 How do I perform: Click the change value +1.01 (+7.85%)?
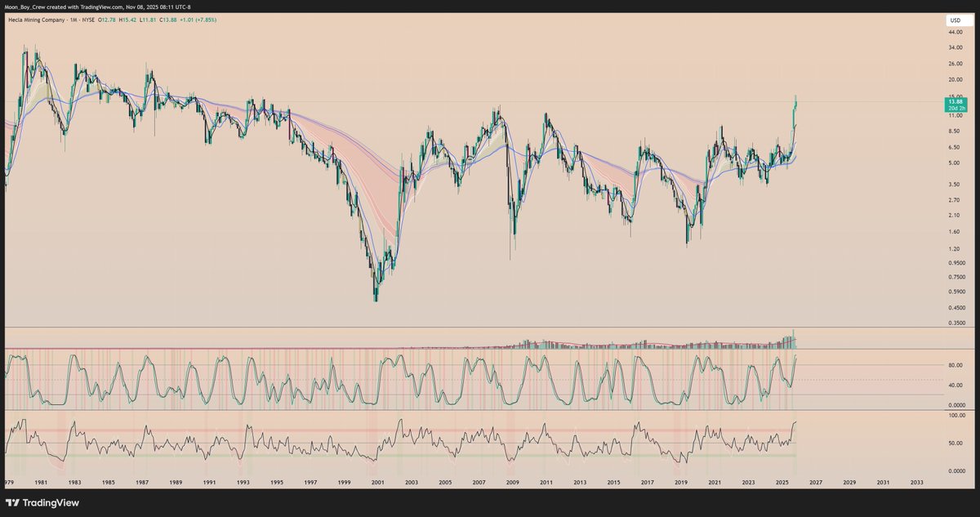(x=198, y=20)
